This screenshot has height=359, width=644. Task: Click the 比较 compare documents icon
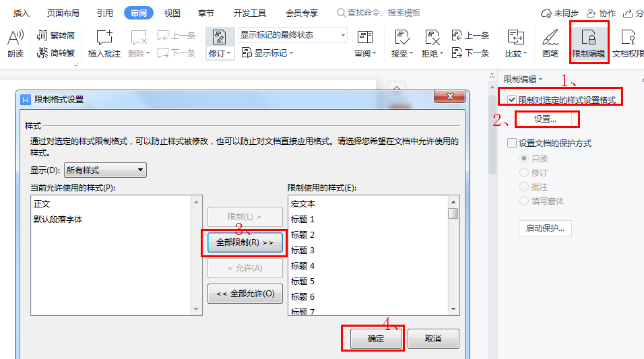click(x=515, y=38)
